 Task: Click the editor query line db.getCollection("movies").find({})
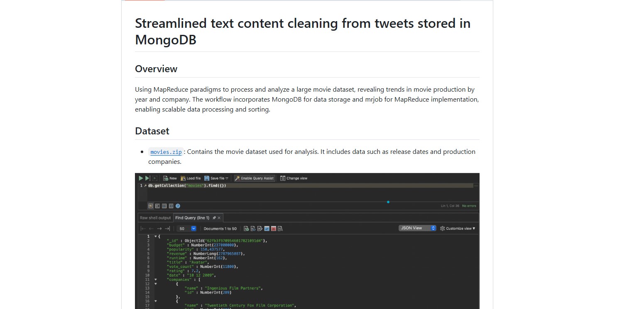pos(187,185)
